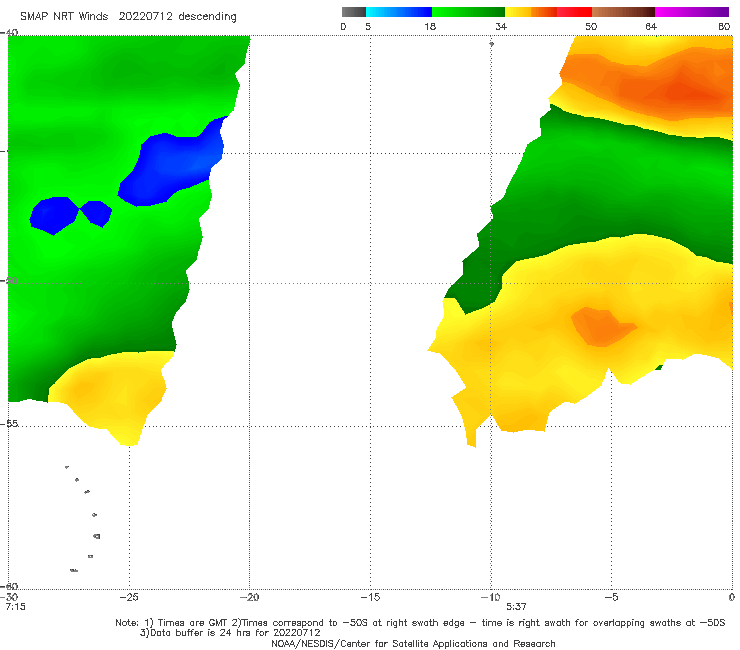This screenshot has height=650, width=740.
Task: Click the '34' color scale label
Action: (x=501, y=26)
